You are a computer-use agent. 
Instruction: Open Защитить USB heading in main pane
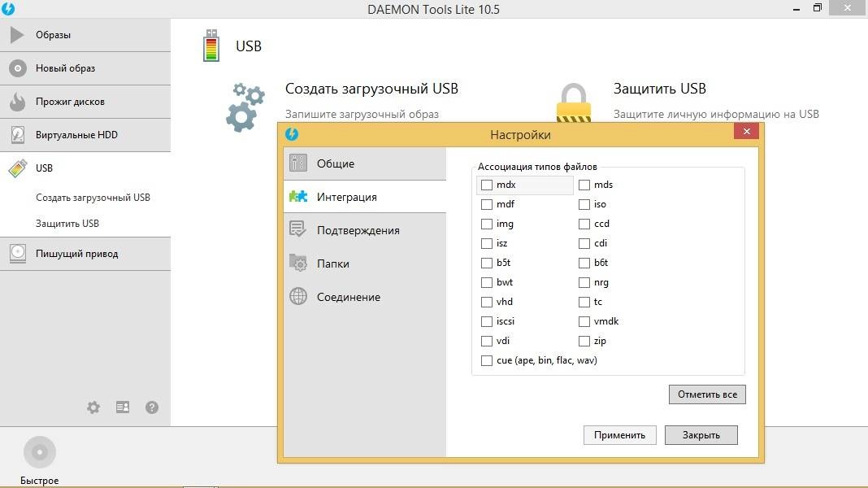click(660, 89)
